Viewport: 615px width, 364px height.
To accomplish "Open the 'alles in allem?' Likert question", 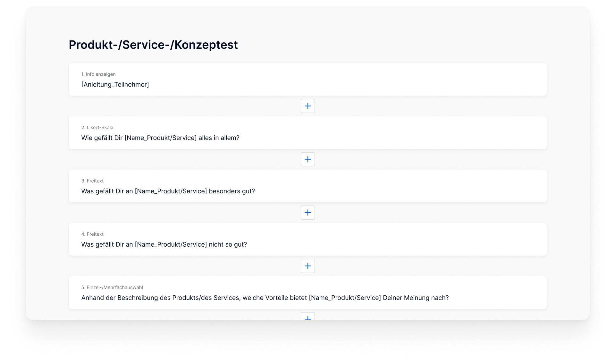I will [x=160, y=138].
